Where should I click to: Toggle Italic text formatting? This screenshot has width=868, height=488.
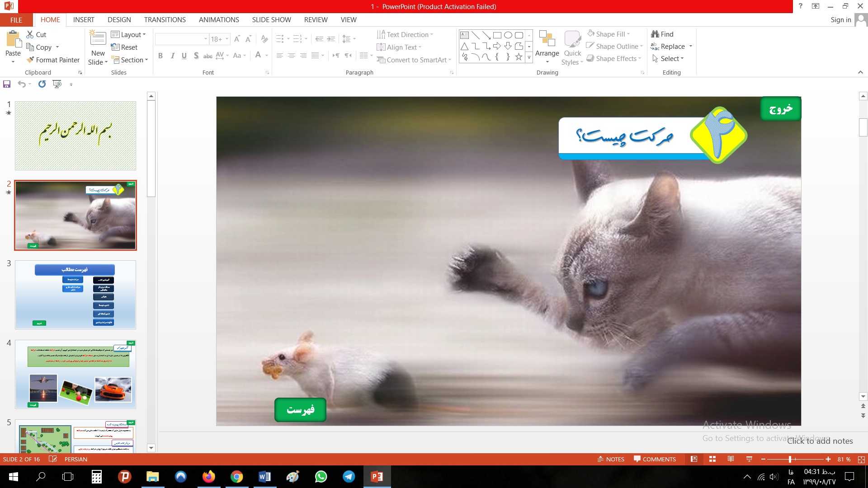pyautogui.click(x=172, y=56)
